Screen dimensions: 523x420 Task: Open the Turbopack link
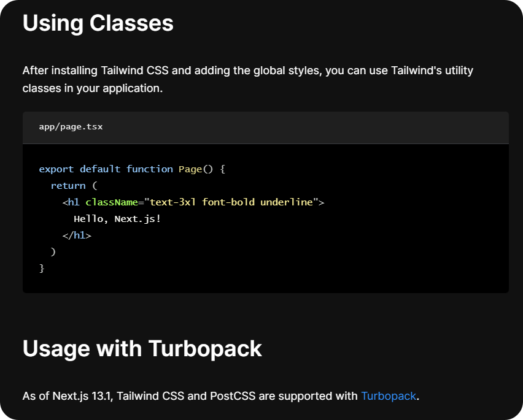pos(388,396)
